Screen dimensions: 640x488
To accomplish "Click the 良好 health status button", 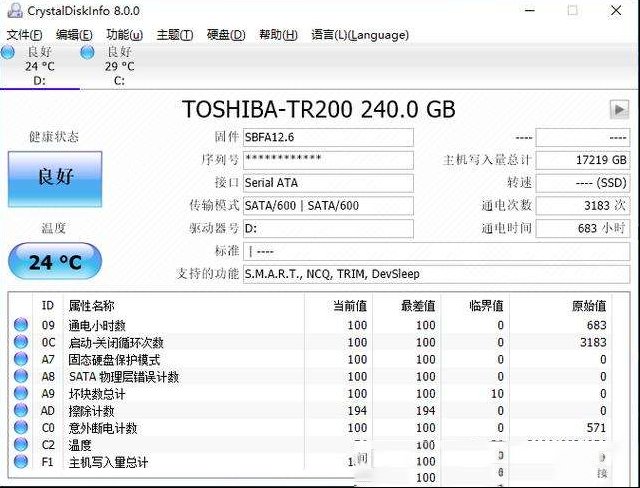I will coord(55,179).
